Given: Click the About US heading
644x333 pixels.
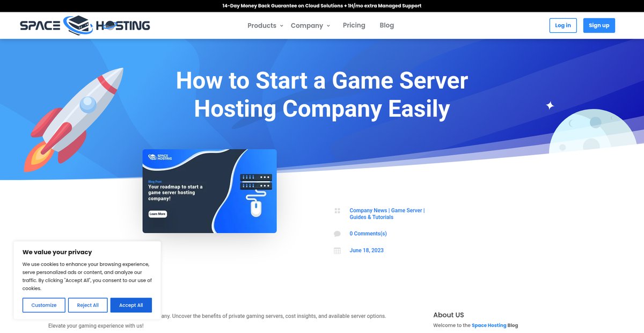Looking at the screenshot, I should click(449, 315).
